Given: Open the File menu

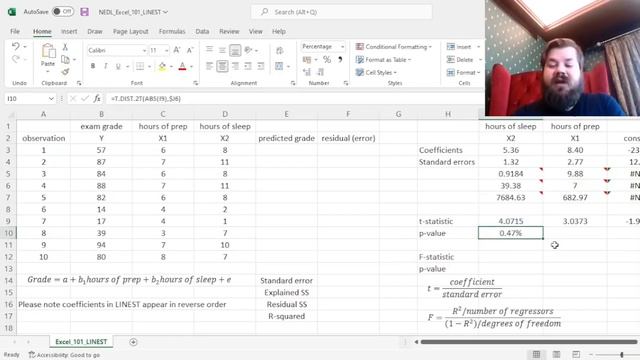Looking at the screenshot, I should click(15, 31).
